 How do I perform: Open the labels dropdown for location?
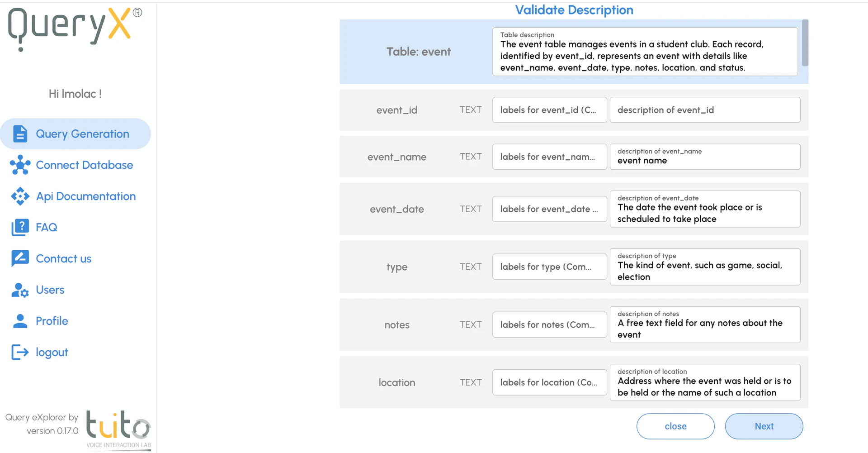549,382
